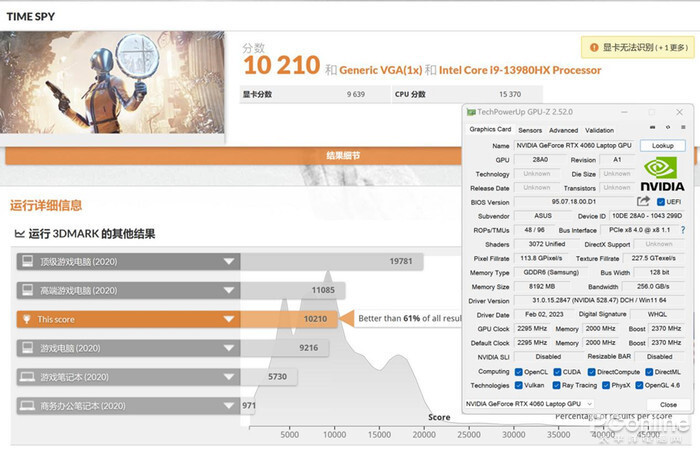This screenshot has width=700, height=452.
Task: Click the 显卡无法识别 warning notice
Action: 638,47
